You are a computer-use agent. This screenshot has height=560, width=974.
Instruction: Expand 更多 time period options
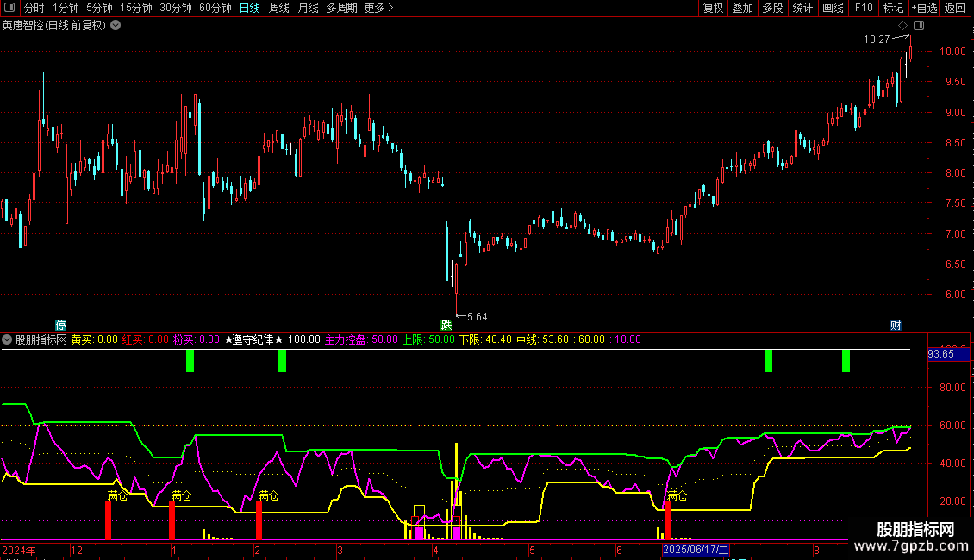pos(378,9)
